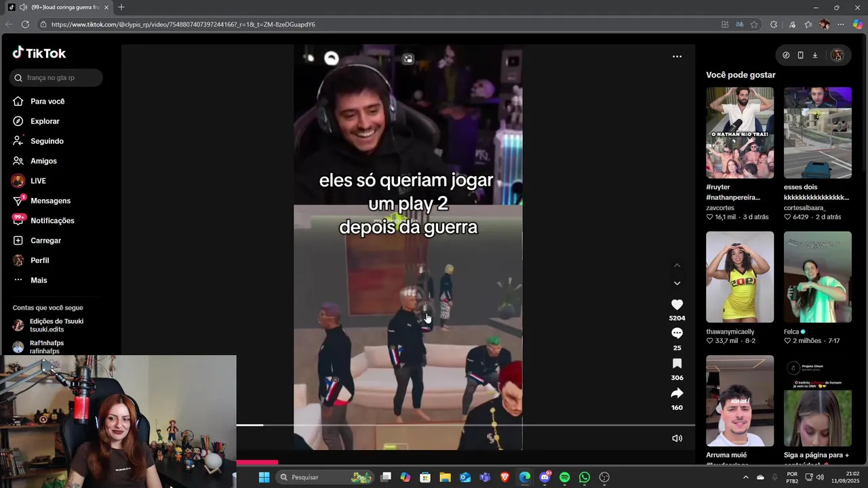
Task: Show hidden tray icons chevron
Action: coord(746,477)
